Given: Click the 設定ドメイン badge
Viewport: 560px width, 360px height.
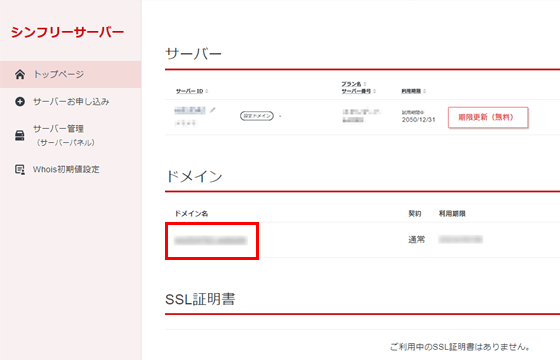Looking at the screenshot, I should coord(257,116).
